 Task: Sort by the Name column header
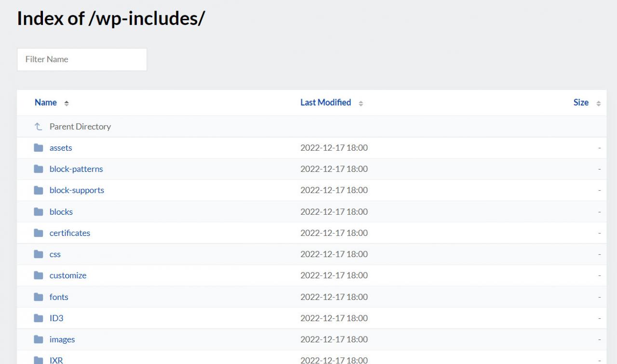(46, 103)
